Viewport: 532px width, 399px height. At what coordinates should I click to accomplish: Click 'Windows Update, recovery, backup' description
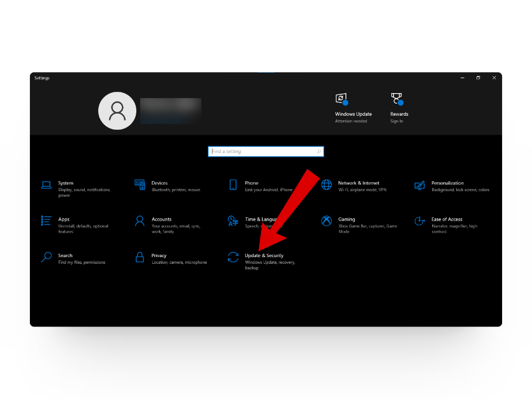click(270, 265)
